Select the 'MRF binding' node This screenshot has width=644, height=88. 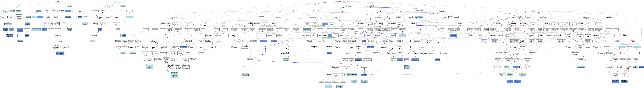(27, 36)
